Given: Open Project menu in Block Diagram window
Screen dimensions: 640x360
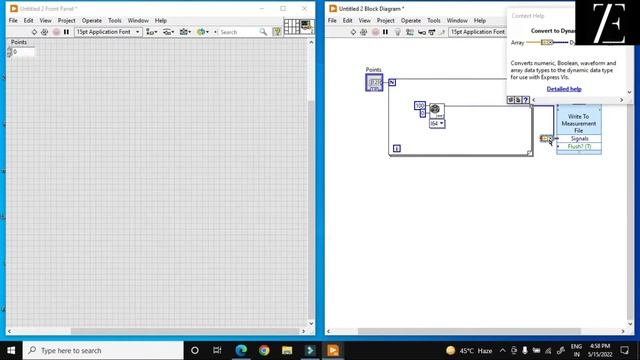Looking at the screenshot, I should pyautogui.click(x=386, y=20).
